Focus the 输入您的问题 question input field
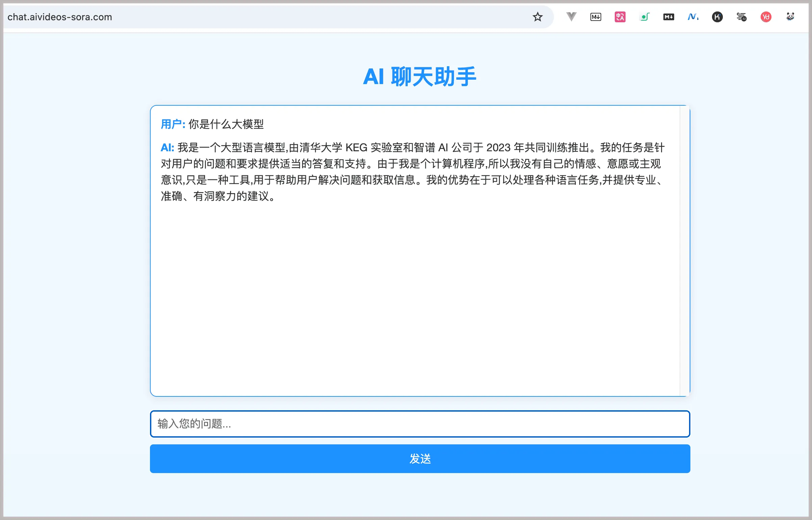This screenshot has width=812, height=520. coord(420,424)
